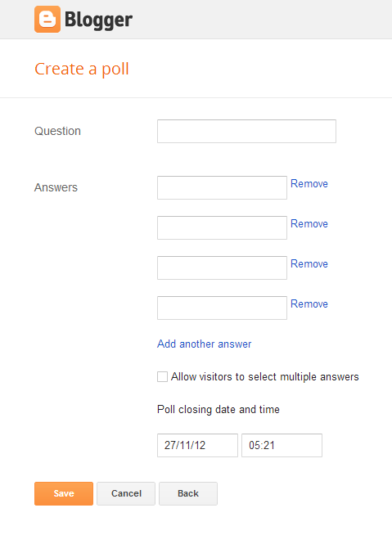Screen dimensions: 392x544
Task: Remove the second answer option
Action: [x=309, y=224]
